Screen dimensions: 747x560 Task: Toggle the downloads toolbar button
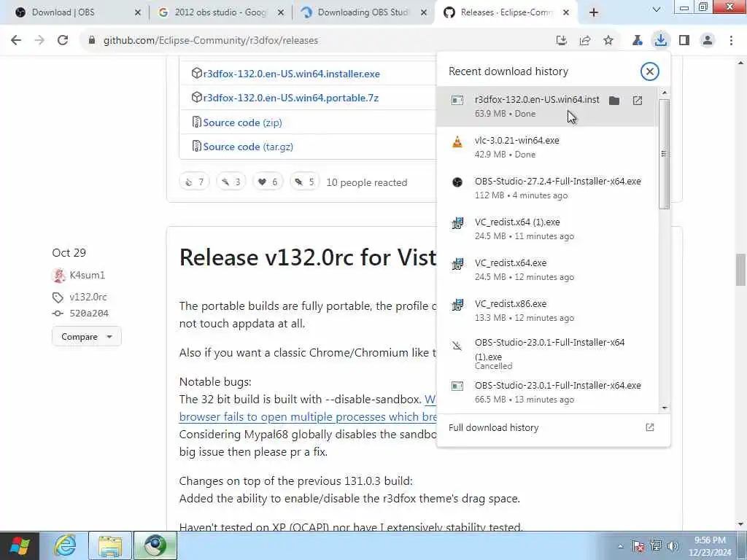(660, 41)
